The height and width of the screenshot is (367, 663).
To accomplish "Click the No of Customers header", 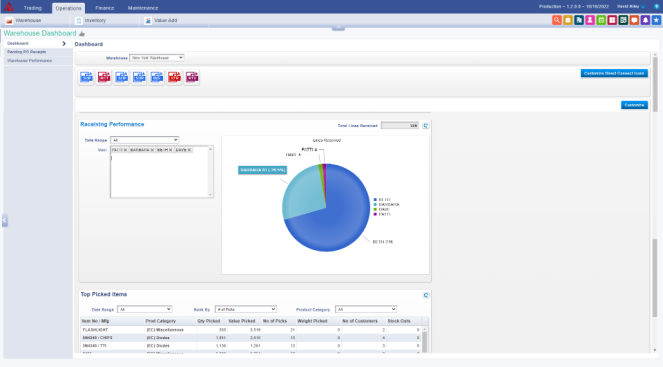I will coord(359,321).
